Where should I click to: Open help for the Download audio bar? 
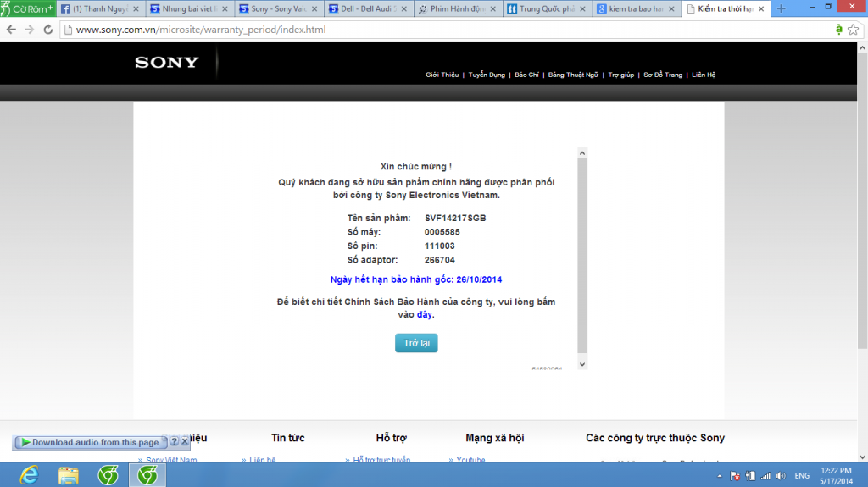(174, 442)
